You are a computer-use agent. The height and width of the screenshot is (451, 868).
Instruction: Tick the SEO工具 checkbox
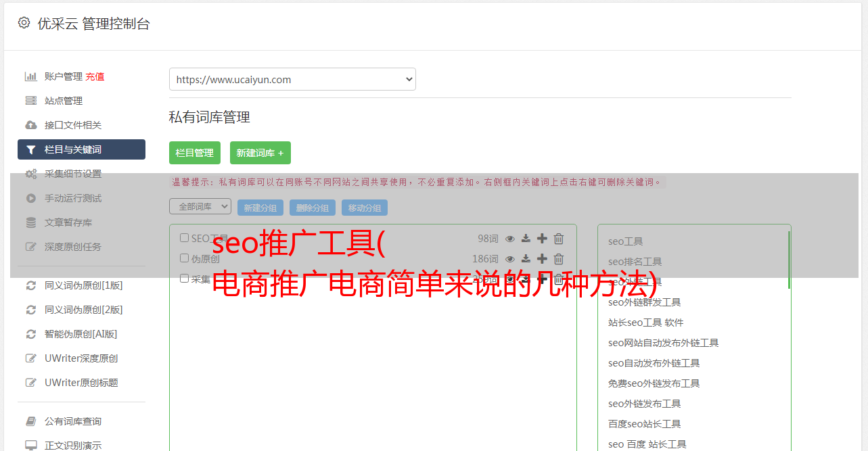[x=184, y=238]
